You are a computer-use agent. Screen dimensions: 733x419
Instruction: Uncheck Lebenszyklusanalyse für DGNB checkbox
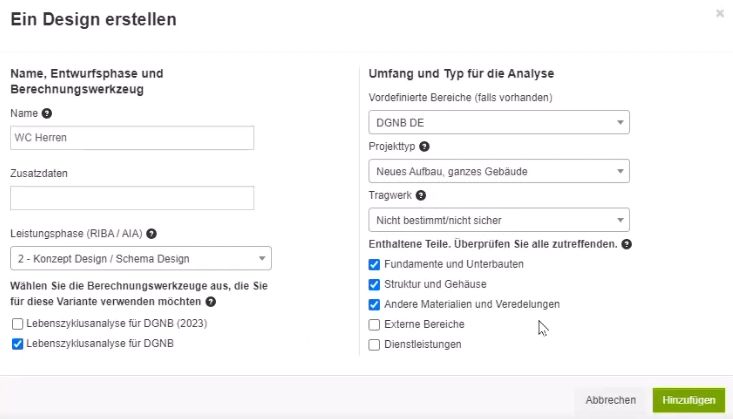[x=17, y=344]
